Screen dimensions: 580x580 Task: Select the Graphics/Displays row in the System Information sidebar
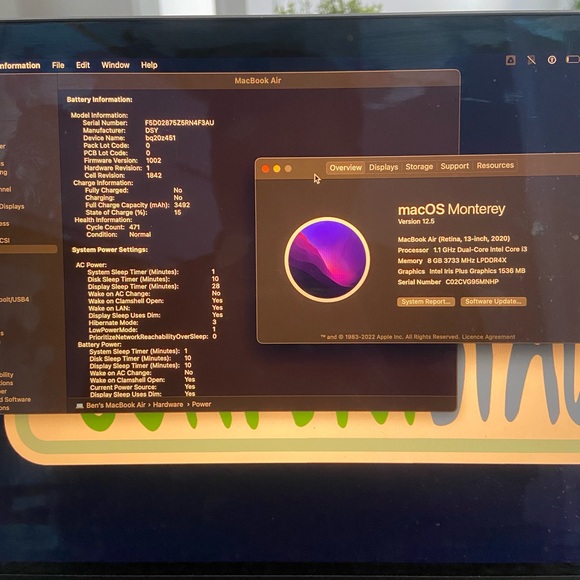click(x=12, y=206)
